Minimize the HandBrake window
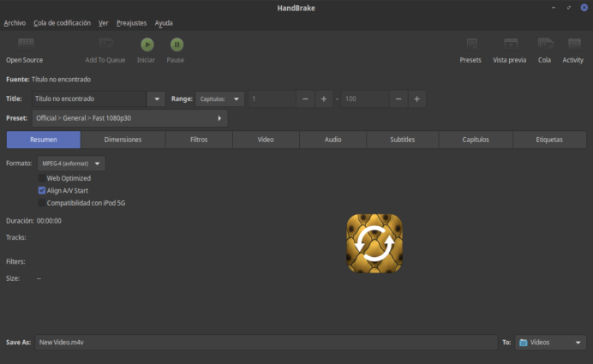593x364 pixels. [554, 8]
